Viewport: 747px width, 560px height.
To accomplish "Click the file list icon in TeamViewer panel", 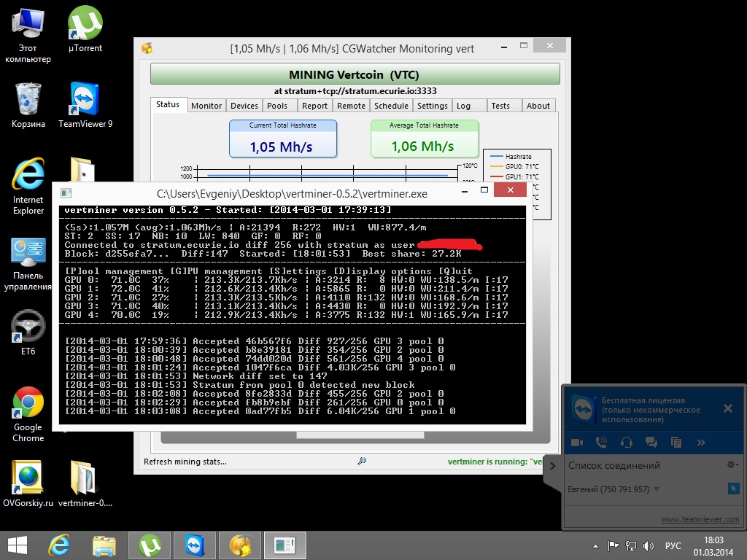I will tap(676, 443).
